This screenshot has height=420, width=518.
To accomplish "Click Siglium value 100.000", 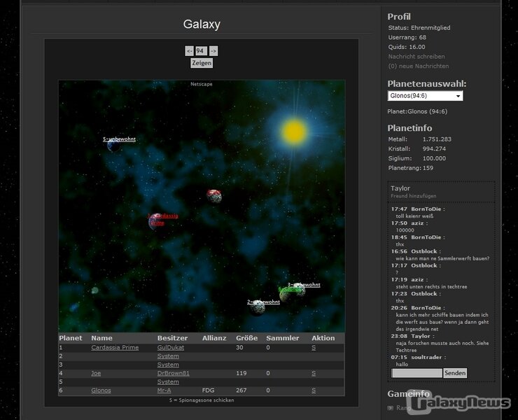I will point(434,158).
